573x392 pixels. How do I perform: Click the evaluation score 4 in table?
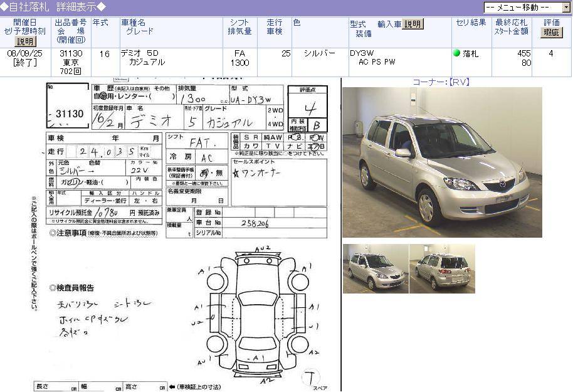(550, 53)
